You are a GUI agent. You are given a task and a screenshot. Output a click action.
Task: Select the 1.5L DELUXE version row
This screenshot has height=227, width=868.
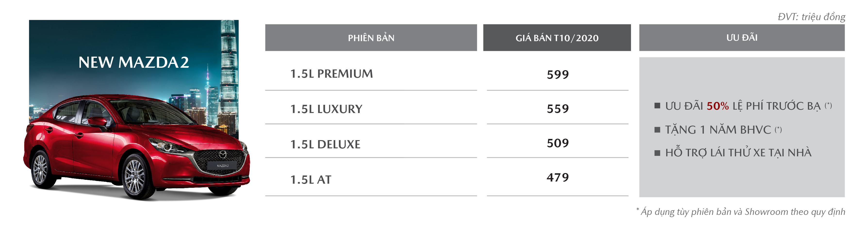click(x=371, y=144)
